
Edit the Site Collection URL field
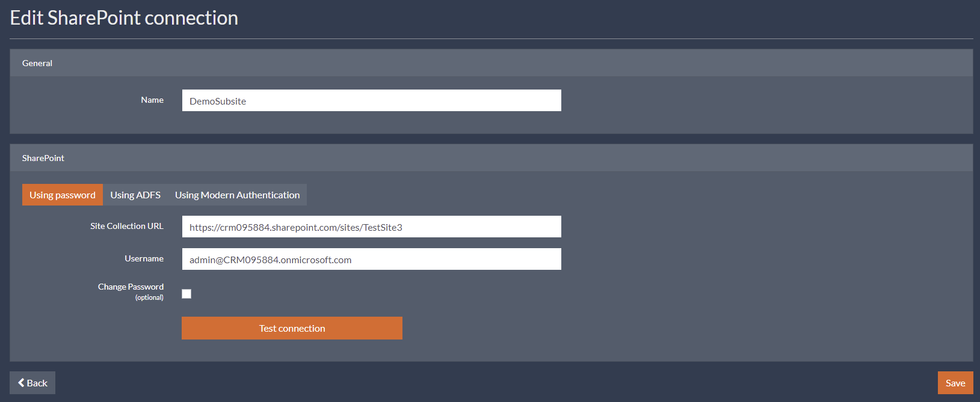(372, 227)
